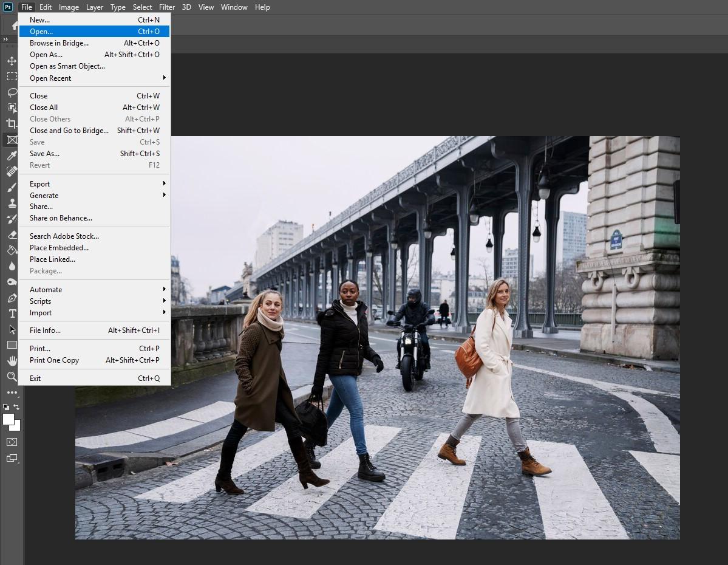The image size is (728, 565).
Task: Activate the Hand tool
Action: (12, 360)
